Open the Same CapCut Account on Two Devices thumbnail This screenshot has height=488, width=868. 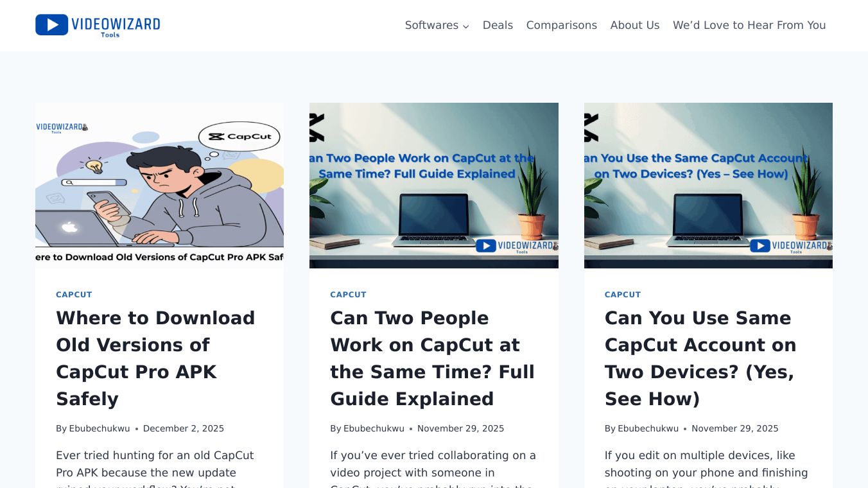[708, 186]
